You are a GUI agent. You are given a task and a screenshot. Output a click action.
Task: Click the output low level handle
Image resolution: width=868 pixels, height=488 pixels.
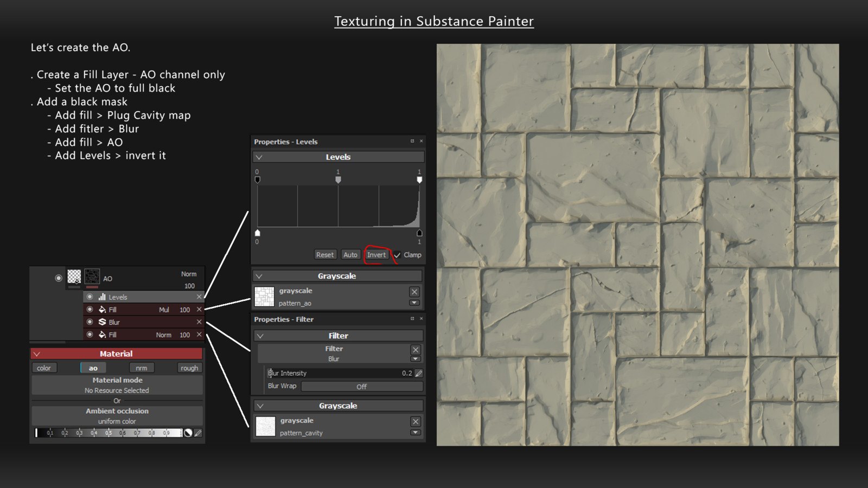(x=258, y=233)
